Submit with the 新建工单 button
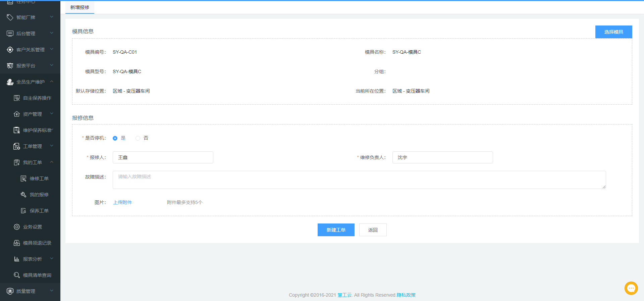Screen dimensions: 644x301 (336, 230)
